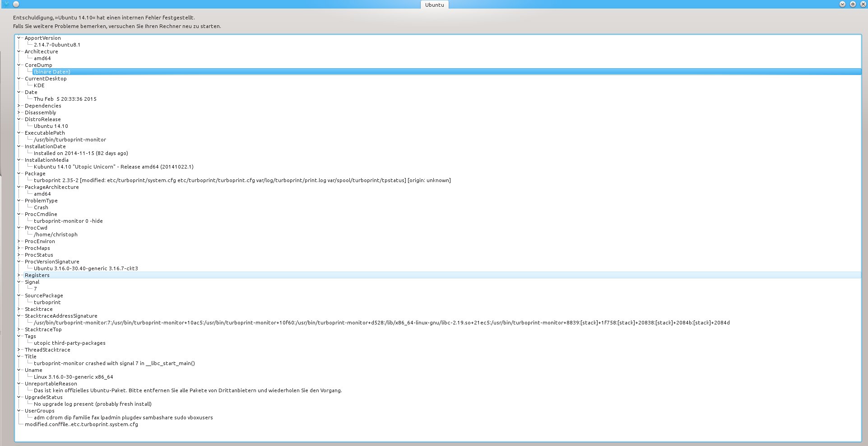Expand the ProcMaps section

point(19,248)
